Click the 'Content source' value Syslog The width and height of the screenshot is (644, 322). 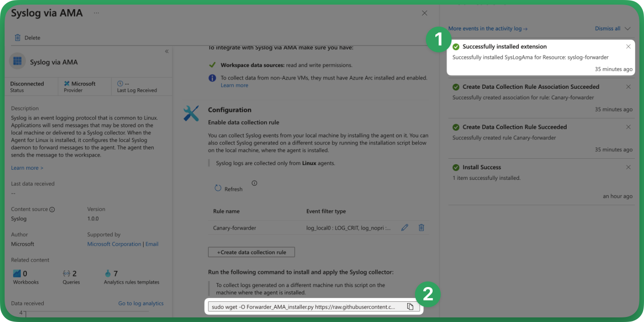19,219
